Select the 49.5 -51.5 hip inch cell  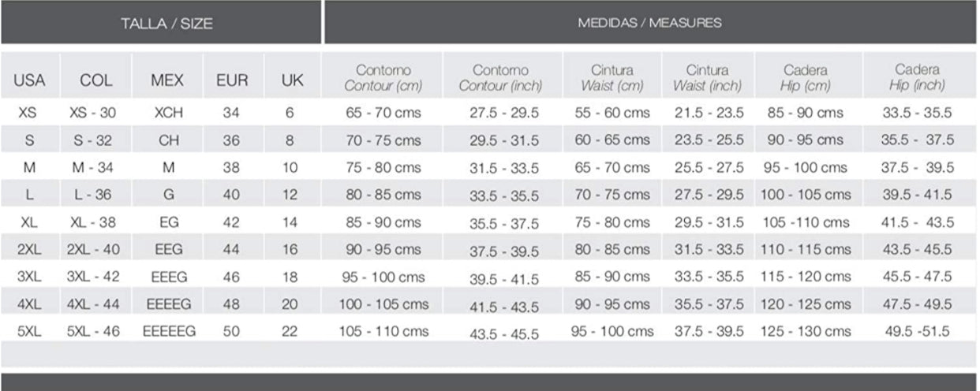[x=917, y=332]
